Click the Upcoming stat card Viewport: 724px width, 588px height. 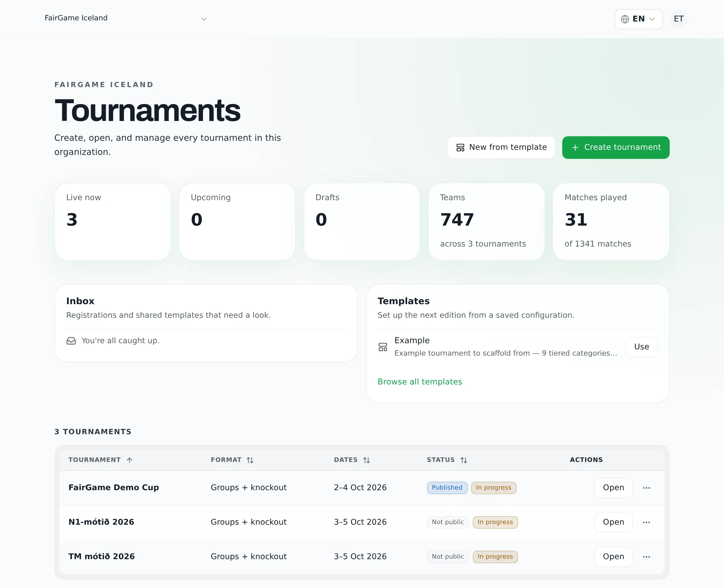point(237,222)
